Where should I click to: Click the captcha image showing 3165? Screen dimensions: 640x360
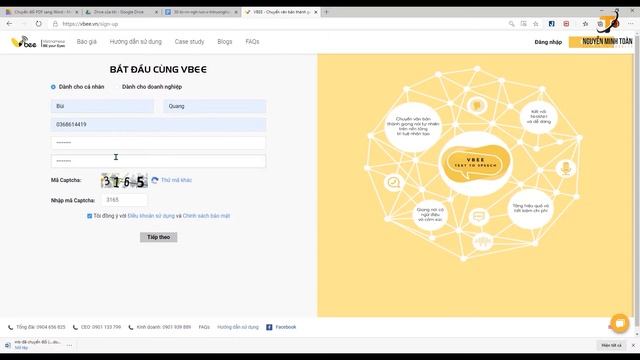(124, 181)
